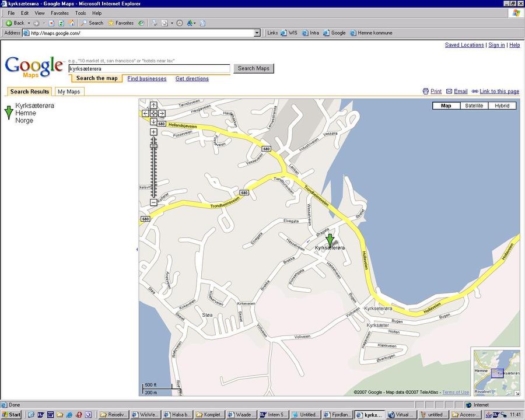
Task: Click the zoom level slider handle
Action: coord(153,145)
